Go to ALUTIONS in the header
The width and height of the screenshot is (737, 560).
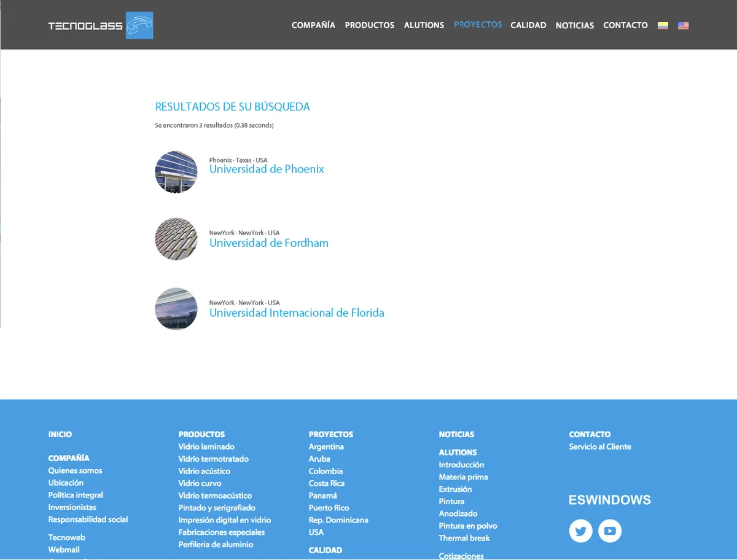pos(424,25)
